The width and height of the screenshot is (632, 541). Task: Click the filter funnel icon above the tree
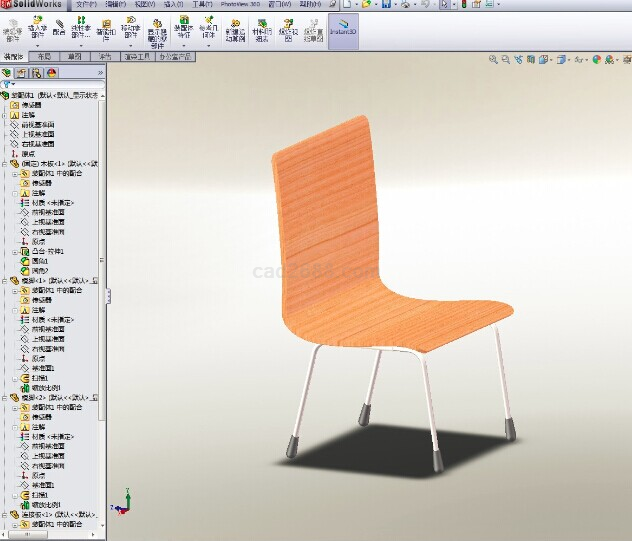tap(7, 85)
